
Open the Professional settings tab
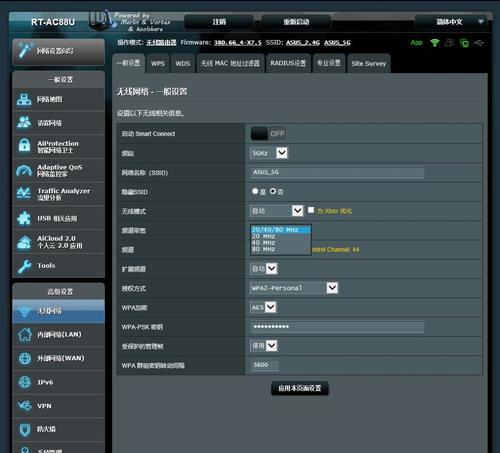point(329,63)
